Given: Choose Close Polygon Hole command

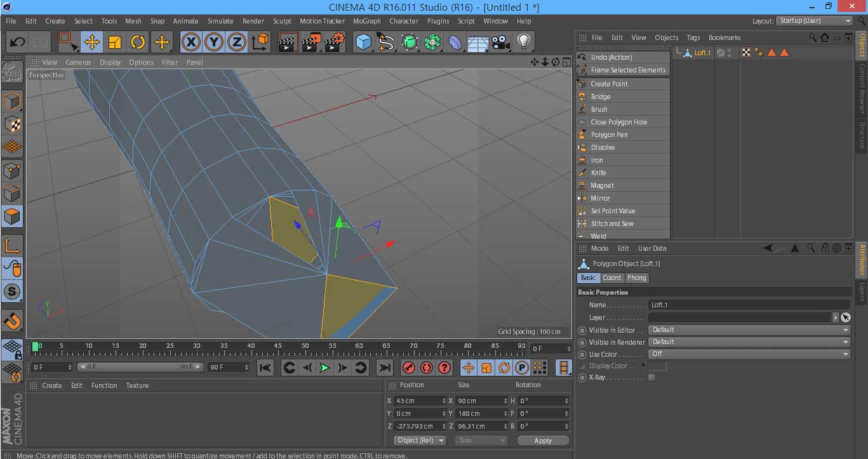Looking at the screenshot, I should (623, 122).
